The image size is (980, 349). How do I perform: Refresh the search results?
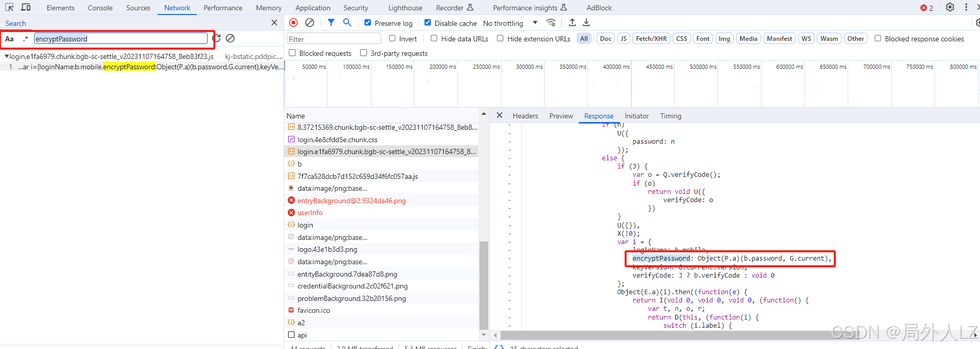[x=216, y=38]
